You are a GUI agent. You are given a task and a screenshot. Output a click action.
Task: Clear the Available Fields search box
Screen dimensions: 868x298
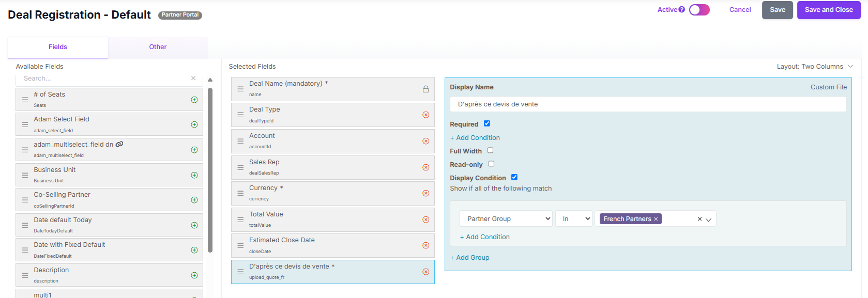pyautogui.click(x=193, y=78)
